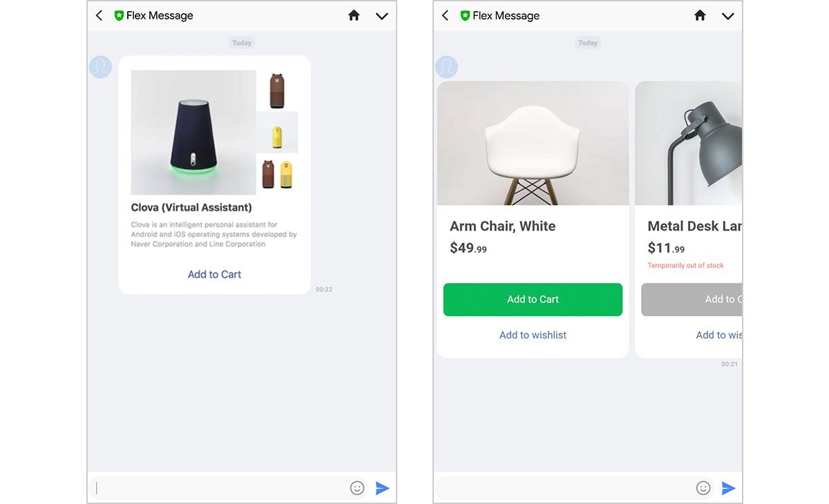Click the Add to Cart link under Clova

click(x=214, y=274)
